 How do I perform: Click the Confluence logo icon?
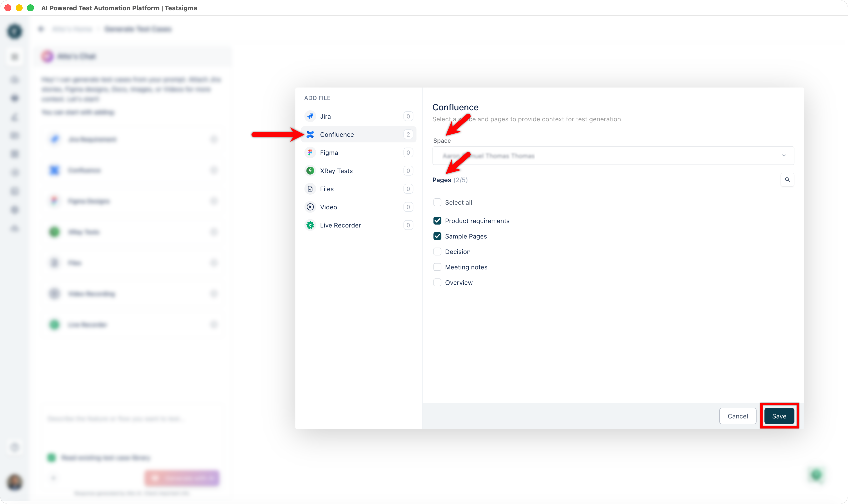310,135
